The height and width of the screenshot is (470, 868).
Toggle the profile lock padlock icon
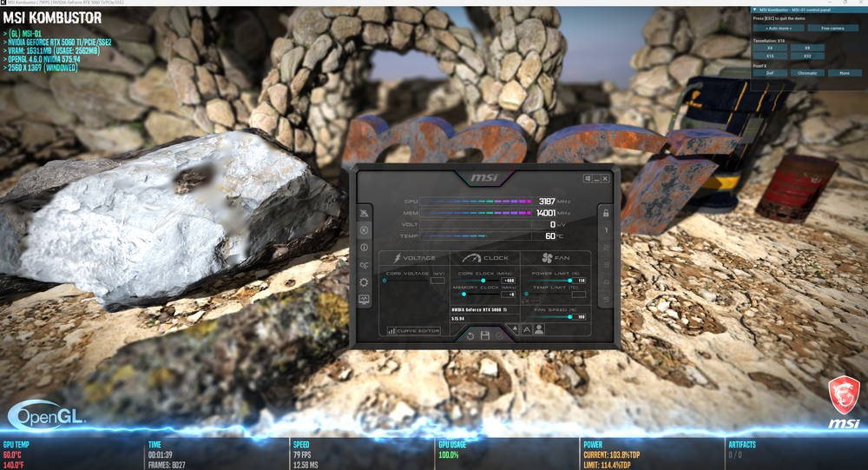coord(606,213)
